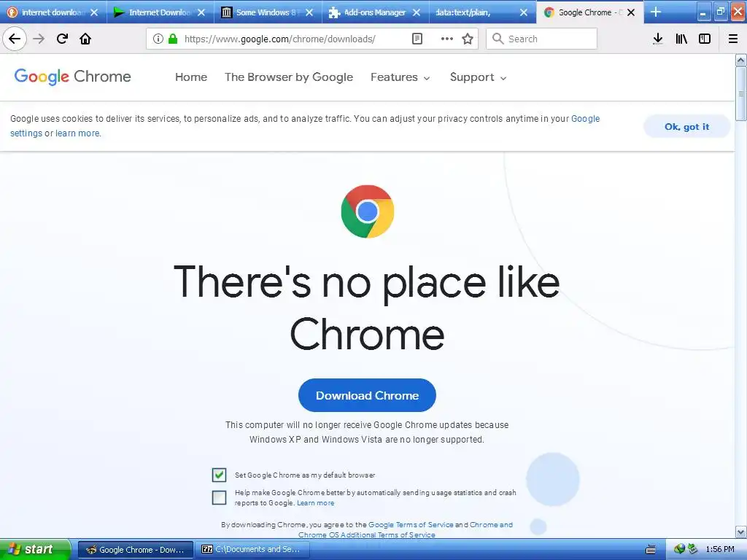Click the 1:56 PM clock

720,550
